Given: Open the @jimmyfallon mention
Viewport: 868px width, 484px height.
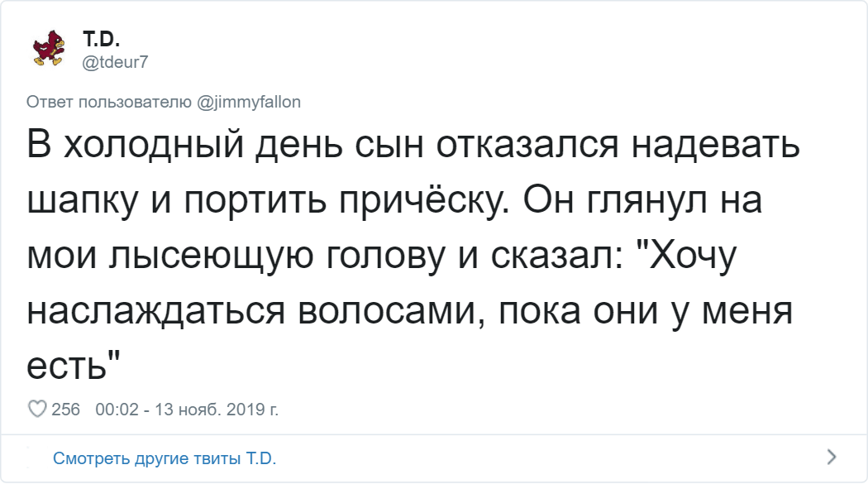Looking at the screenshot, I should coord(255,101).
